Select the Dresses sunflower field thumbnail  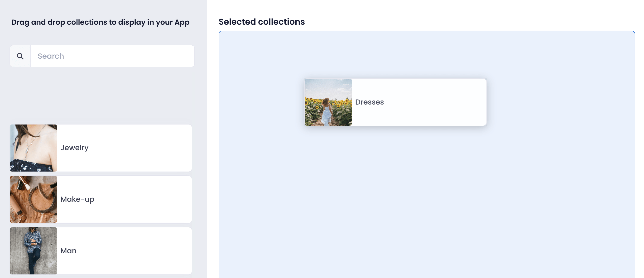[328, 102]
